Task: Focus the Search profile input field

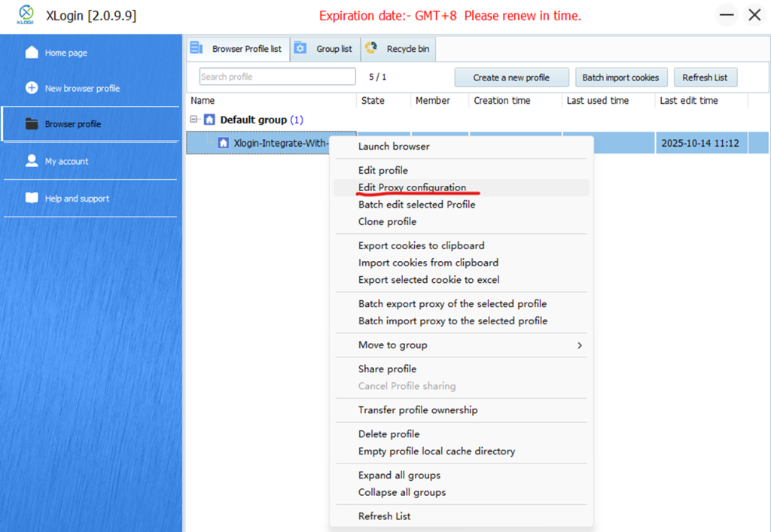Action: pos(277,77)
